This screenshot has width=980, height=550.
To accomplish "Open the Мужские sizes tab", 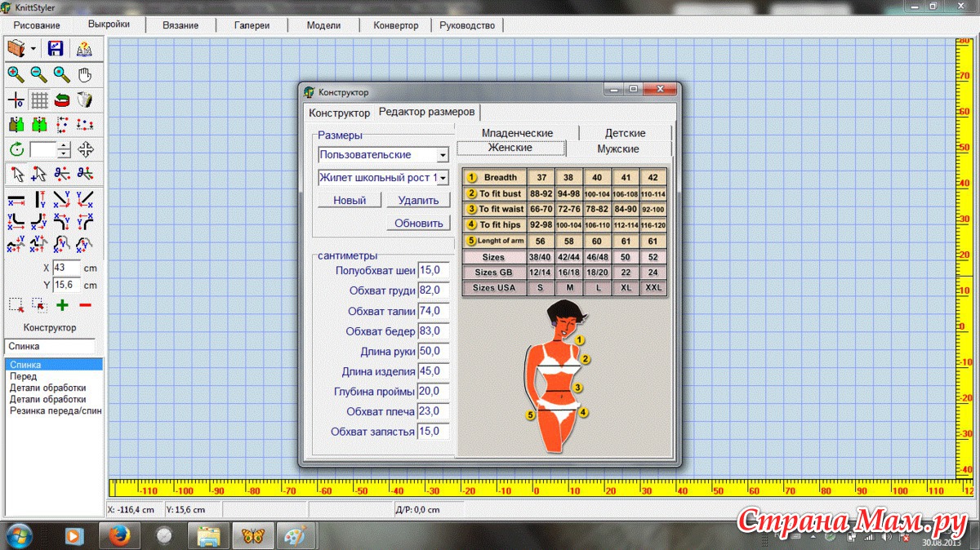I will tap(617, 149).
